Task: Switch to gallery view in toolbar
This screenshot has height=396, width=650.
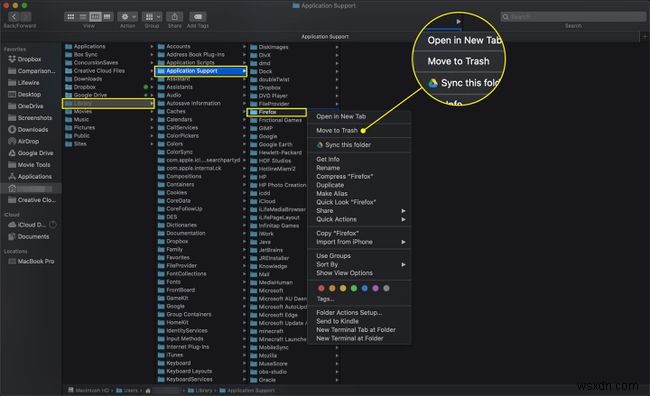Action: (x=107, y=17)
